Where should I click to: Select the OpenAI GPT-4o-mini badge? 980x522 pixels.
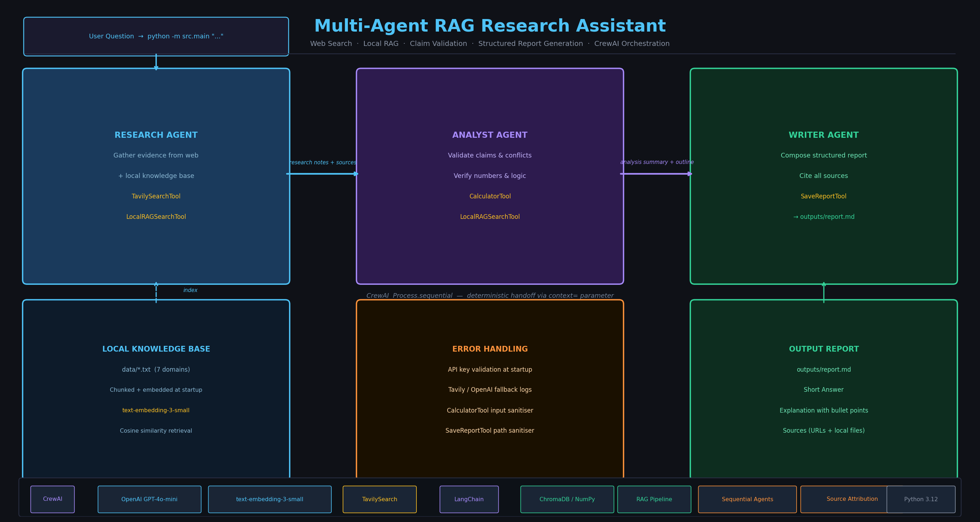(x=149, y=499)
